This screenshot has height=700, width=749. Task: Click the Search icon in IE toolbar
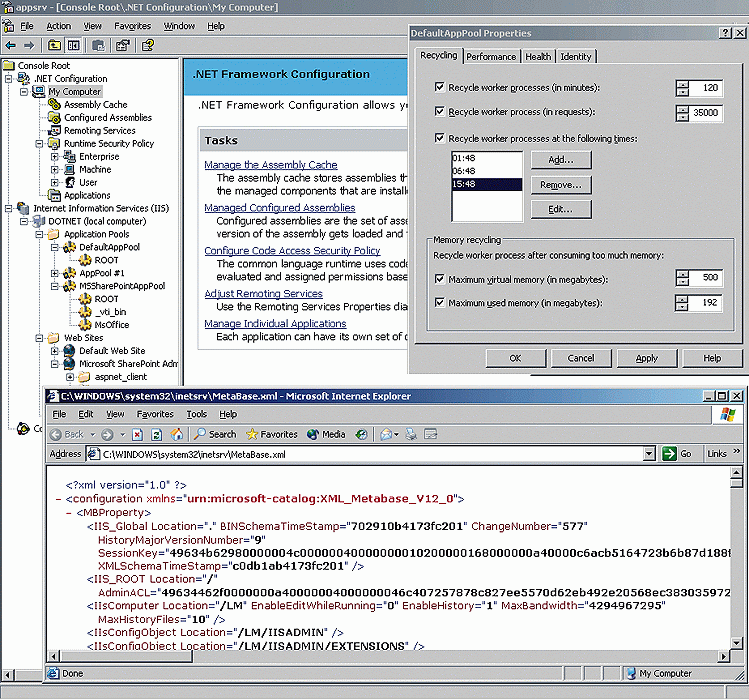(200, 434)
